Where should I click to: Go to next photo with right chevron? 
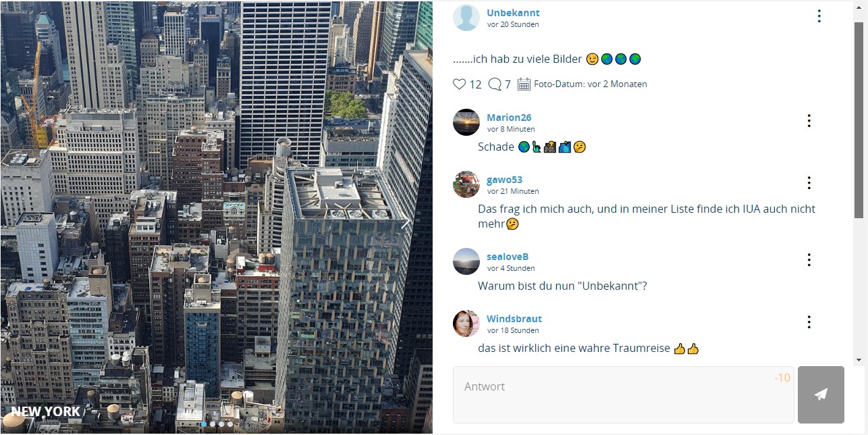(x=406, y=223)
